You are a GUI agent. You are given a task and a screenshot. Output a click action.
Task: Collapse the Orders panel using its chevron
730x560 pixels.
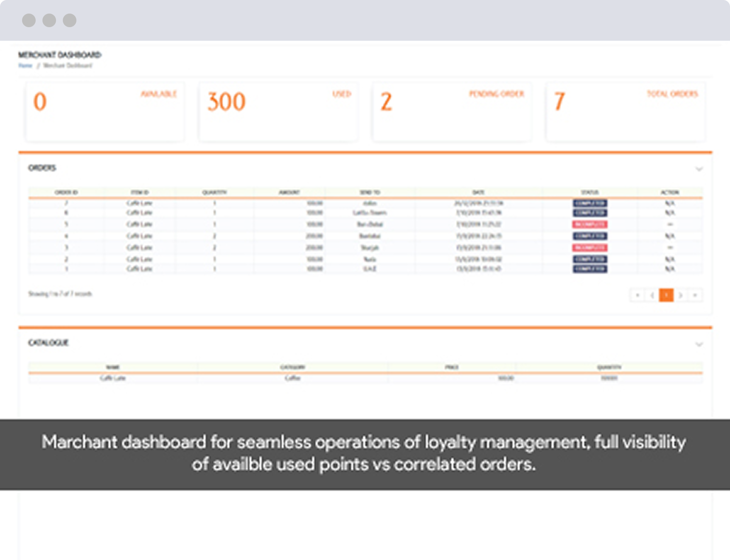[x=699, y=169]
